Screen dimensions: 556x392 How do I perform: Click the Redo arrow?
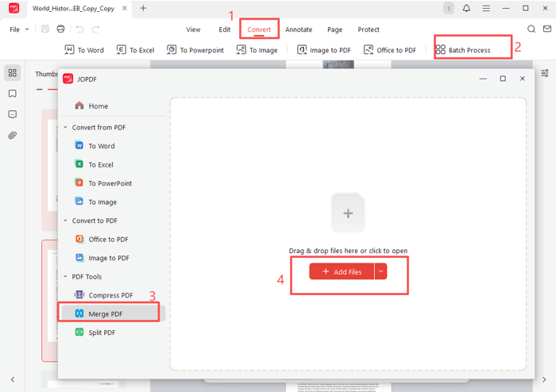click(x=95, y=29)
